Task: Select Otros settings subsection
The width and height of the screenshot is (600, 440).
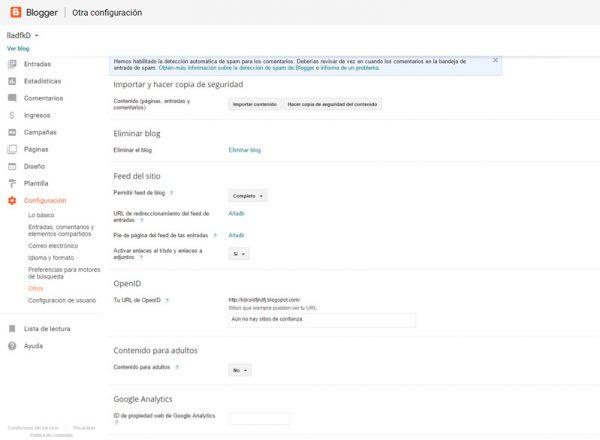Action: tap(36, 288)
